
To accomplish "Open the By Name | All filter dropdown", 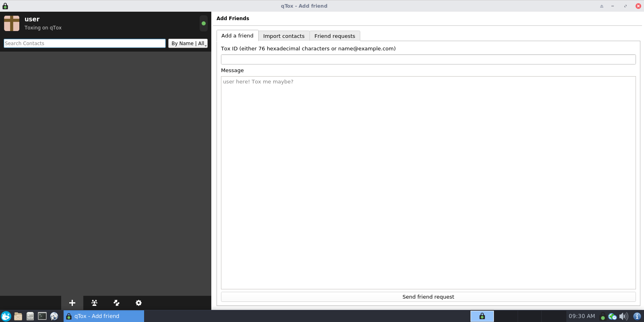I will 188,43.
